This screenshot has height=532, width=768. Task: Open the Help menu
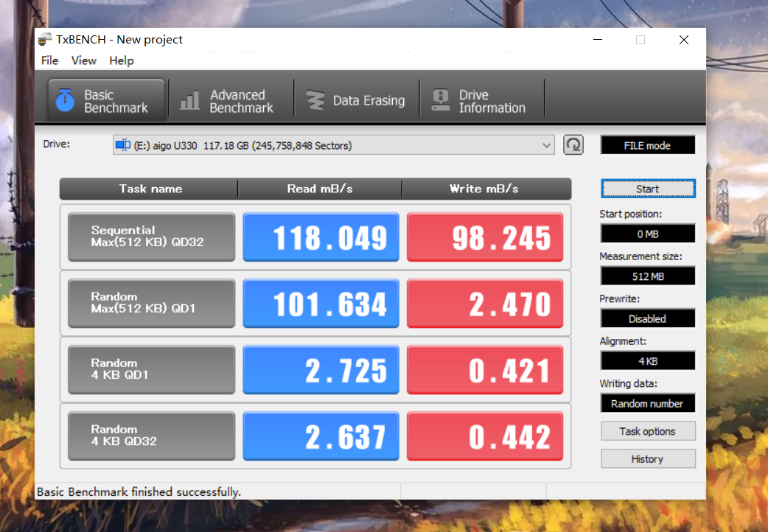(122, 60)
